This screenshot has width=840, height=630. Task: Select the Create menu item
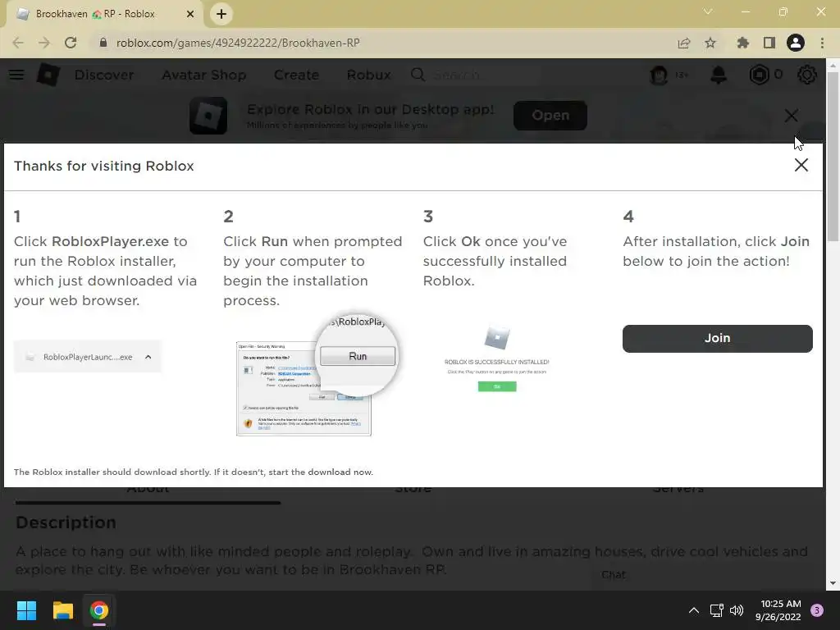[x=296, y=75]
